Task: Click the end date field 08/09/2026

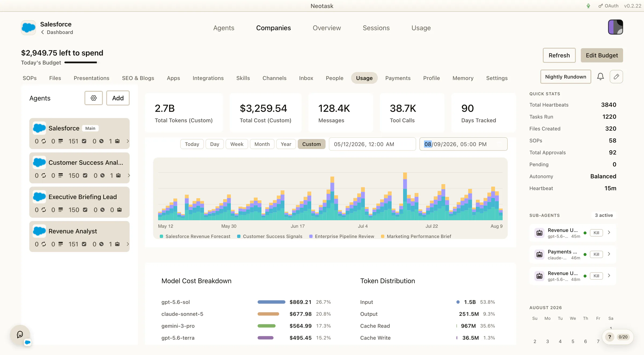Action: point(463,144)
